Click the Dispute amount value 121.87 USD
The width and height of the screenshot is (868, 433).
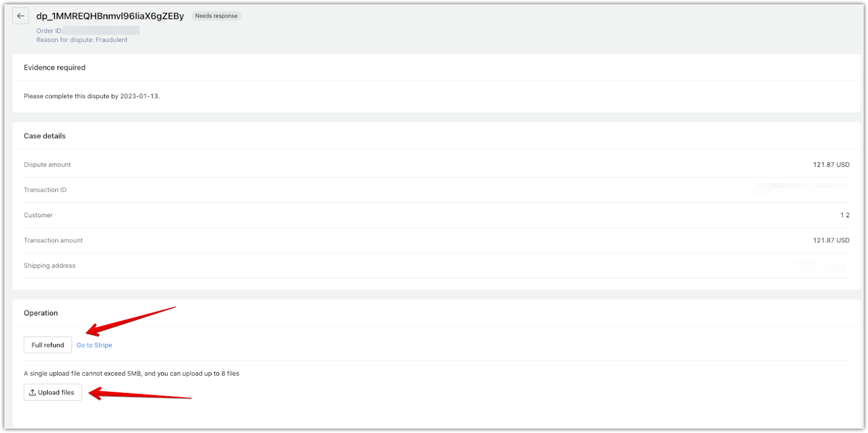coord(831,165)
